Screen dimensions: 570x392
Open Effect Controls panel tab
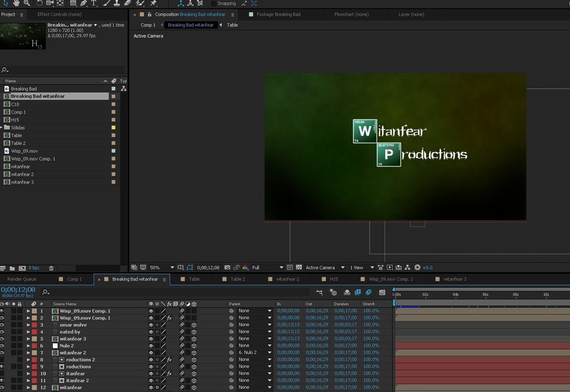59,15
